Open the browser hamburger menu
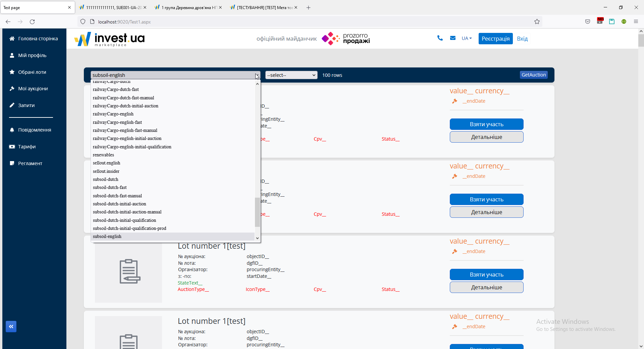This screenshot has height=349, width=644. pos(636,21)
